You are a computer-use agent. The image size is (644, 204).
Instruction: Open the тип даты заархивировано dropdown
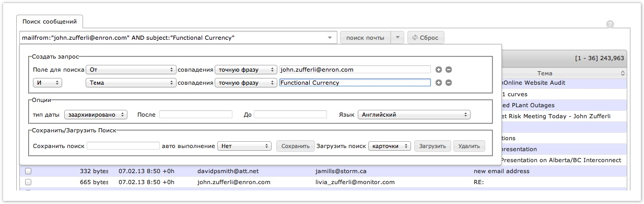coord(96,115)
